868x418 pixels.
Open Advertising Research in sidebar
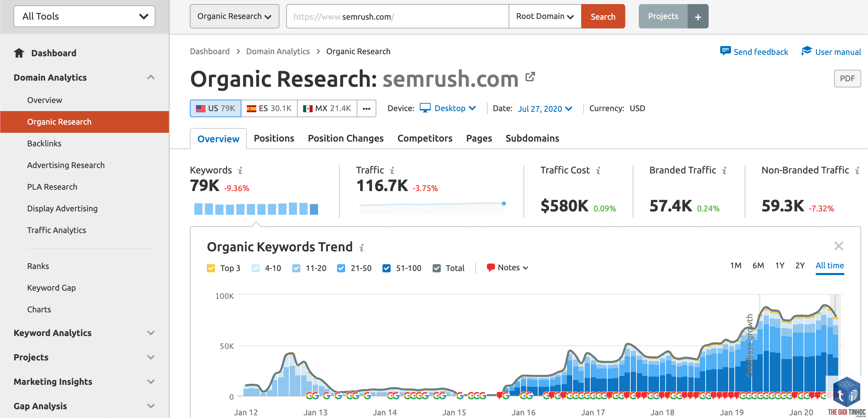66,165
